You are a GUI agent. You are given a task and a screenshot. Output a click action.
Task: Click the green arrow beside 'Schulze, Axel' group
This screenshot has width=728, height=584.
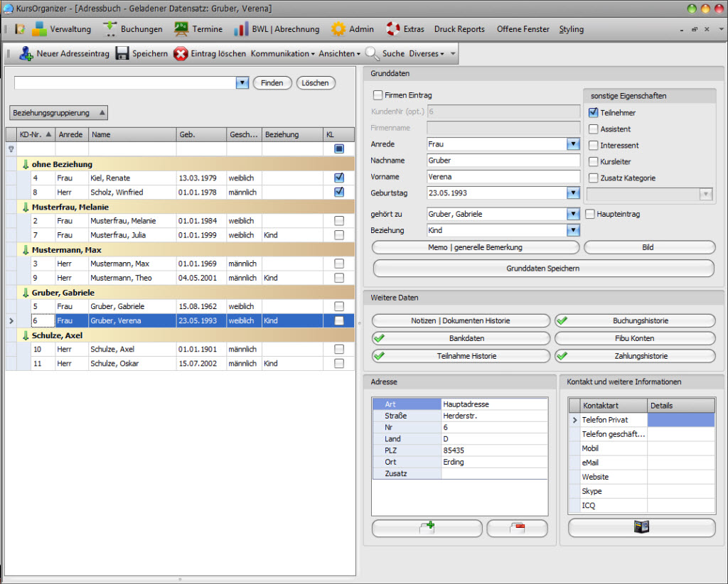click(x=26, y=335)
